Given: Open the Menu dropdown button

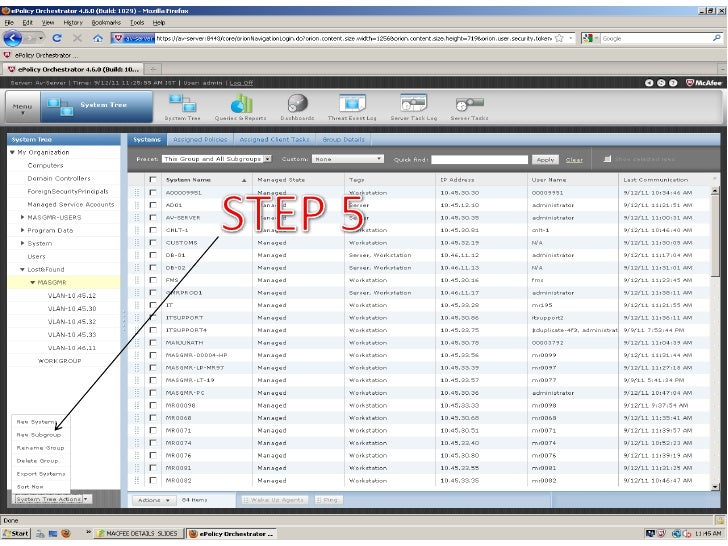Looking at the screenshot, I should coord(22,107).
